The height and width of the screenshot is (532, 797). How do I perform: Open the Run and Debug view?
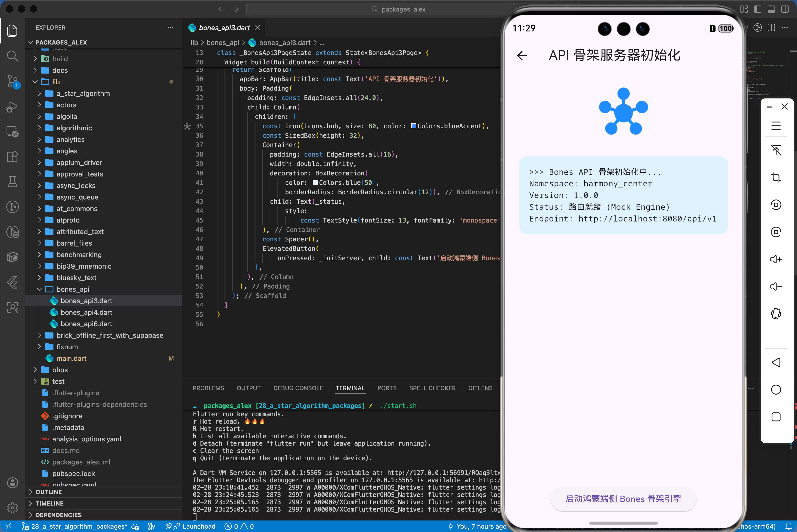click(x=13, y=107)
